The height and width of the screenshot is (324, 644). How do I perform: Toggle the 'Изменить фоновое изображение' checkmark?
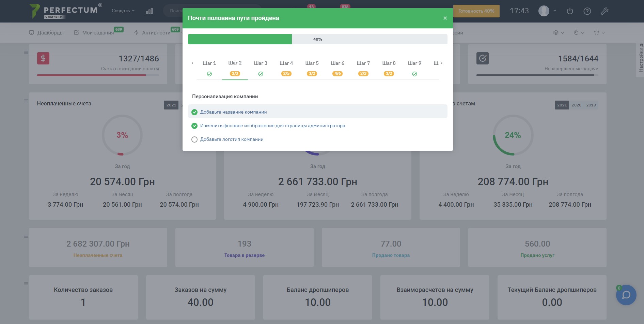tap(194, 126)
